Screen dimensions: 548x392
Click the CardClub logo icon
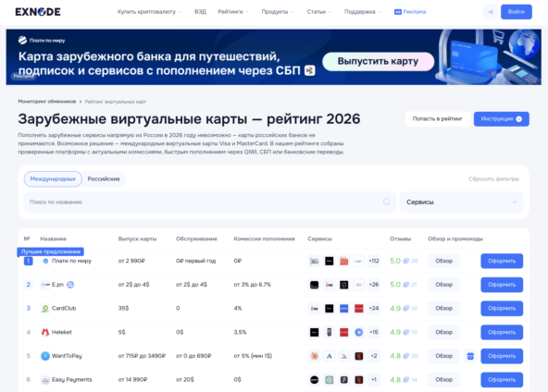pos(45,308)
